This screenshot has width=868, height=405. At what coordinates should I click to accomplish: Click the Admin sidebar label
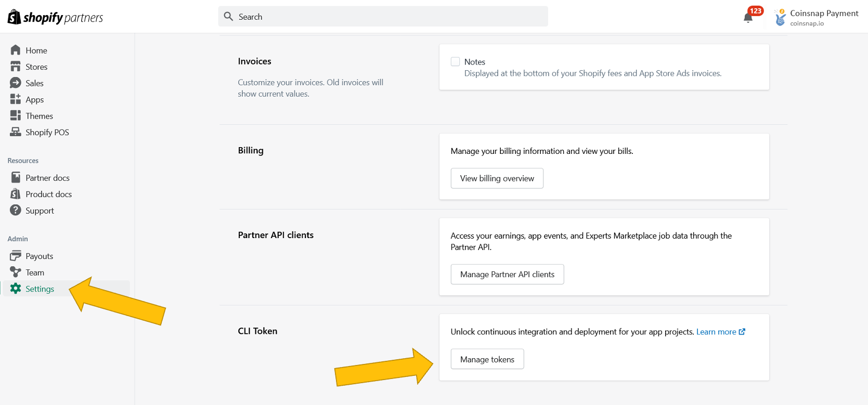(x=18, y=239)
